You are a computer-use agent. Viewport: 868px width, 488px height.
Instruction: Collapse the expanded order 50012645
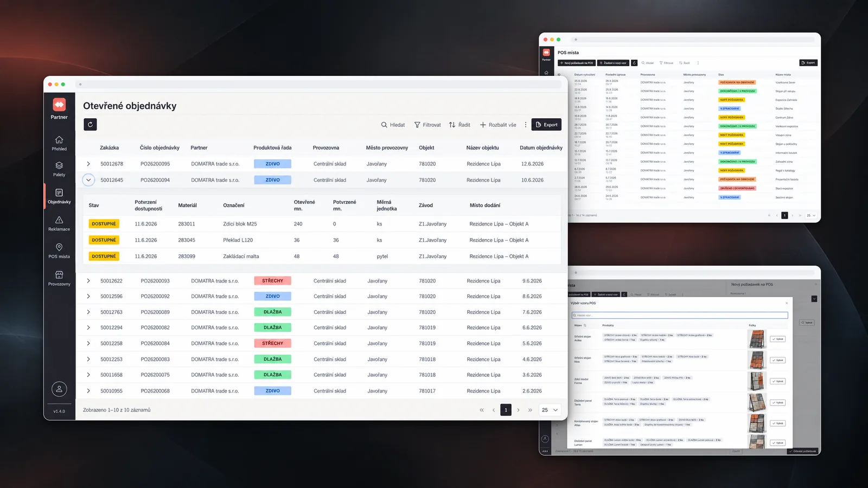point(88,180)
